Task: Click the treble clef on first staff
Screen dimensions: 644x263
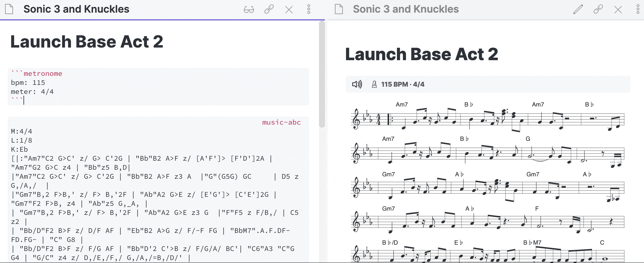Action: 356,119
